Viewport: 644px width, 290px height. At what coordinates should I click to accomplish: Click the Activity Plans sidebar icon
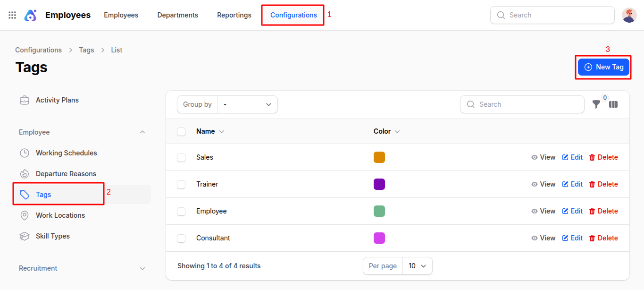tap(25, 100)
